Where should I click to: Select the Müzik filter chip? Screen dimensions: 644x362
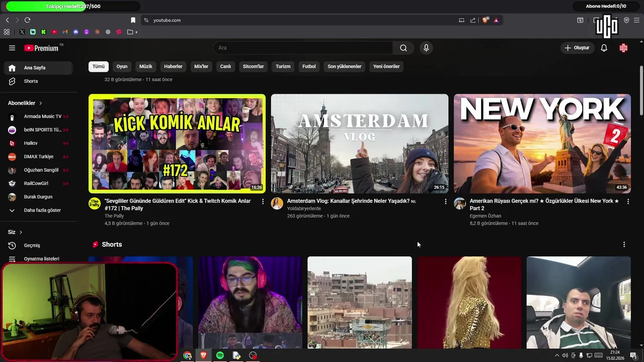[145, 66]
